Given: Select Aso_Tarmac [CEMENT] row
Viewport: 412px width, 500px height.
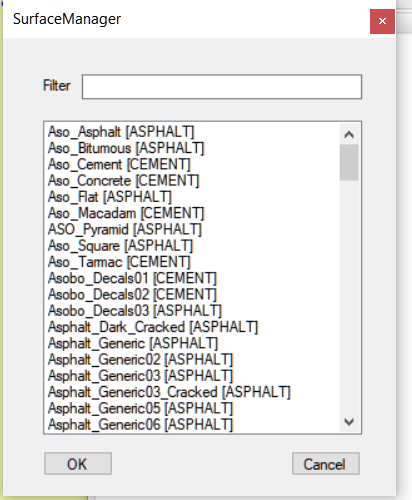Looking at the screenshot, I should [x=119, y=262].
